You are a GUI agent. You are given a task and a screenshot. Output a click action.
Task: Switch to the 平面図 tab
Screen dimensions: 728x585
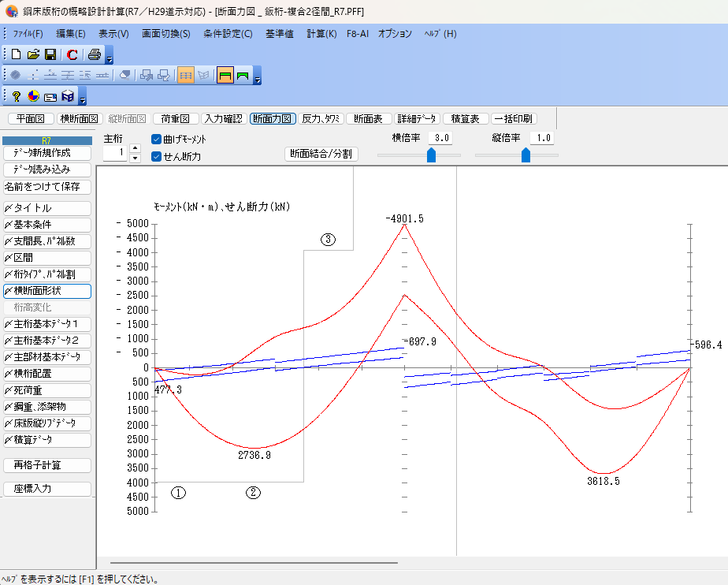(x=30, y=119)
